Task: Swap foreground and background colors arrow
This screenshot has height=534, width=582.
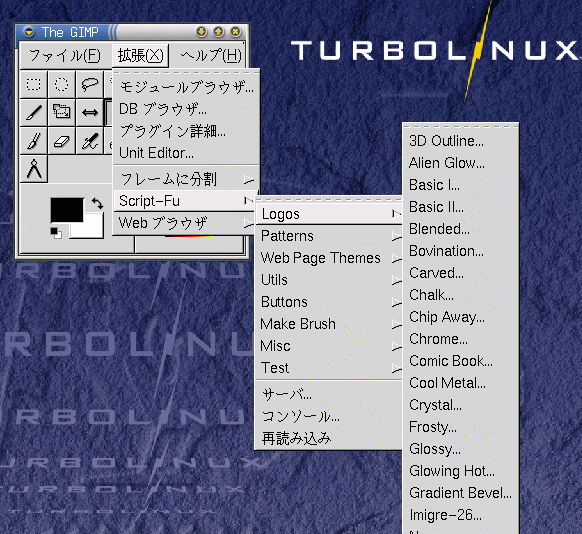Action: (x=97, y=203)
